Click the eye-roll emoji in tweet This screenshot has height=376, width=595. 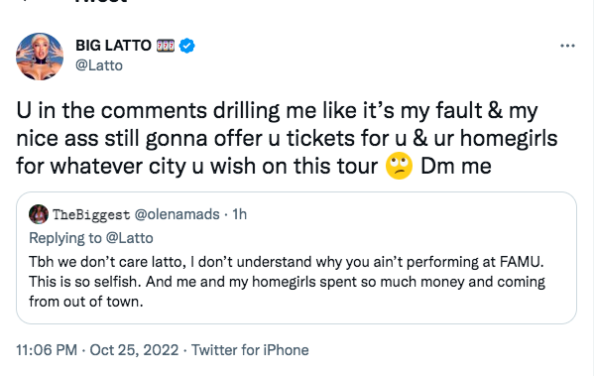point(399,166)
